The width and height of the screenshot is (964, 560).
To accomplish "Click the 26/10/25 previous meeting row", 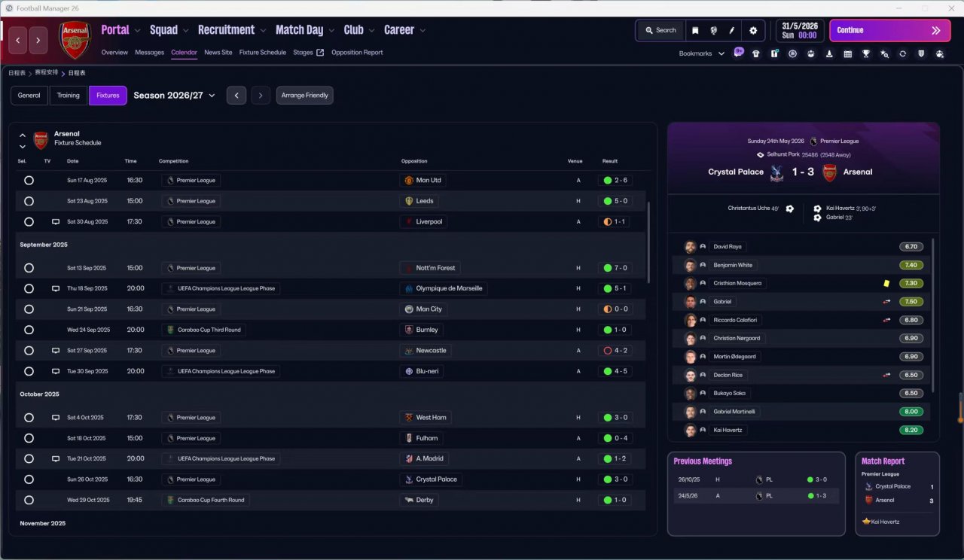I will point(756,479).
